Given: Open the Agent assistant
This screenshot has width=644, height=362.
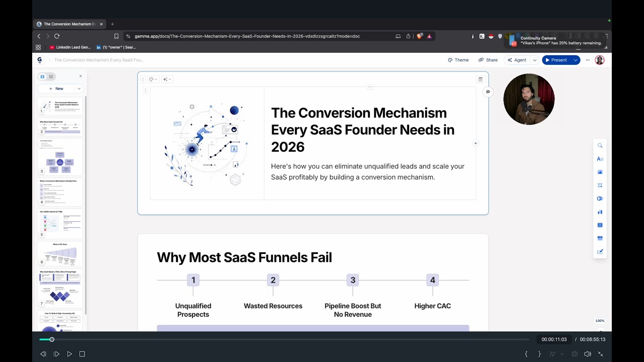Looking at the screenshot, I should pos(517,60).
